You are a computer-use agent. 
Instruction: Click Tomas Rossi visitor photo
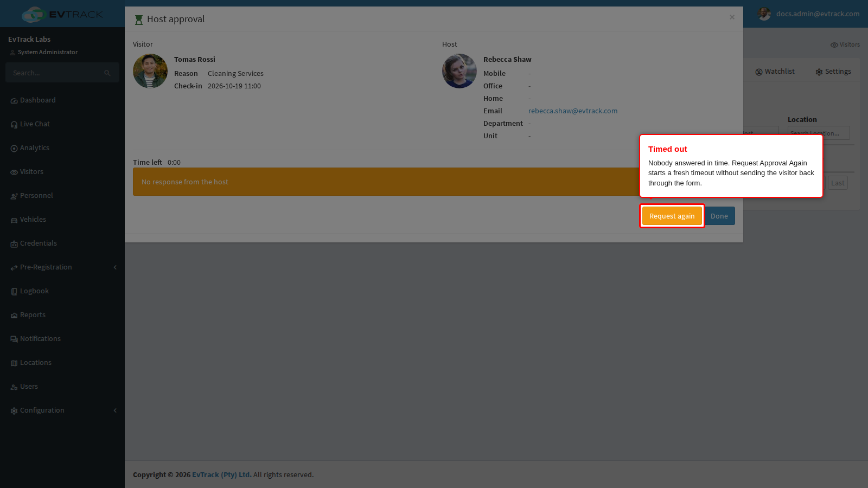point(150,71)
